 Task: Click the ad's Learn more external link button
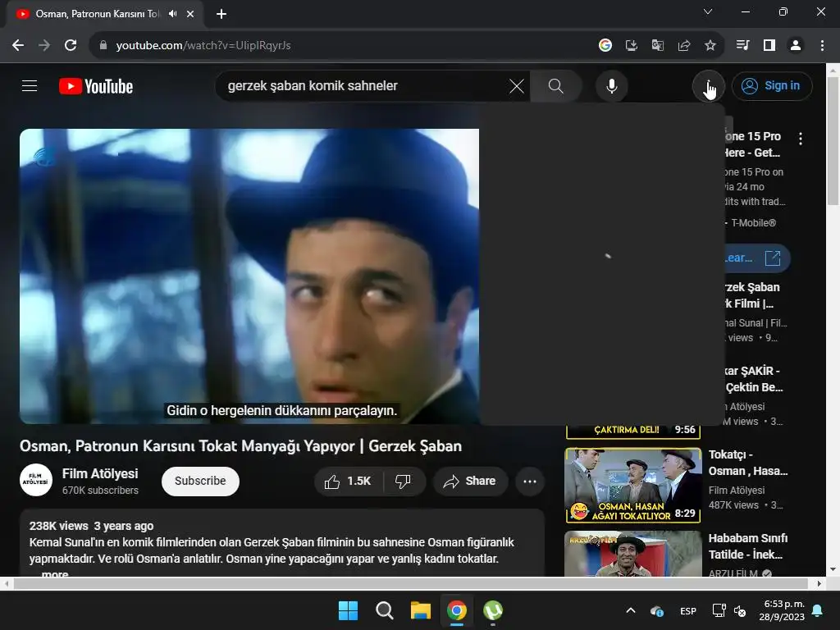pyautogui.click(x=756, y=258)
